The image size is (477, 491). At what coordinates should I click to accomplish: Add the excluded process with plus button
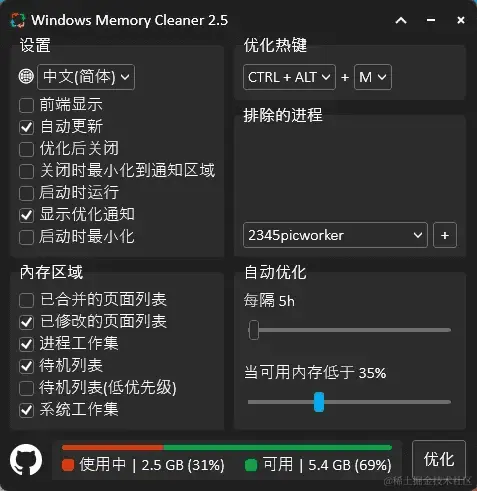coord(445,235)
